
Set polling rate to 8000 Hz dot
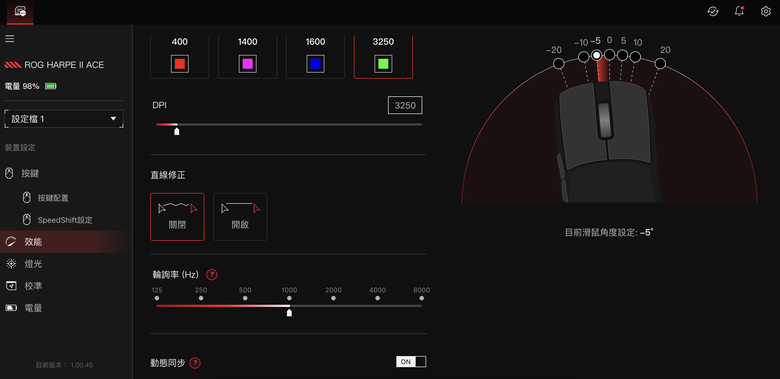tap(422, 298)
